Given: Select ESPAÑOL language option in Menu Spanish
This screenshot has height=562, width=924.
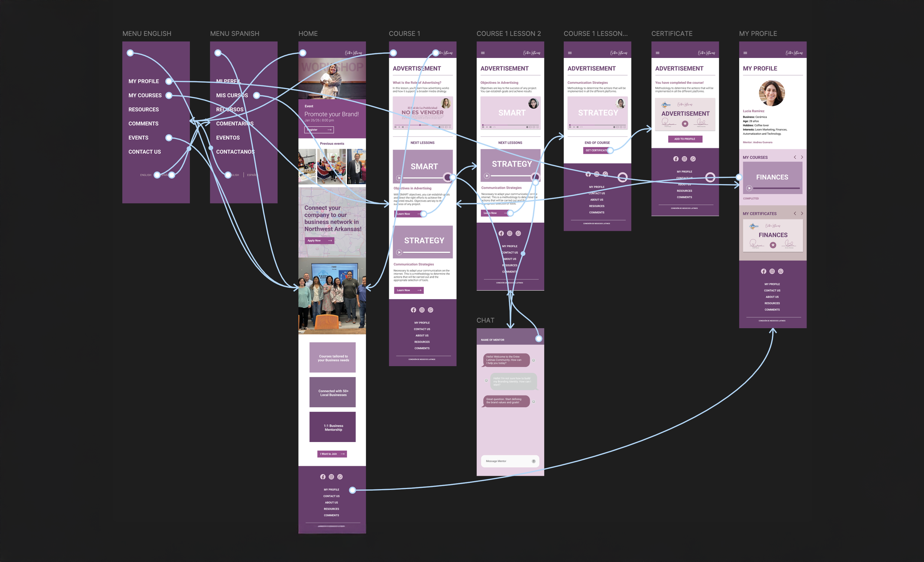Looking at the screenshot, I should (x=252, y=175).
